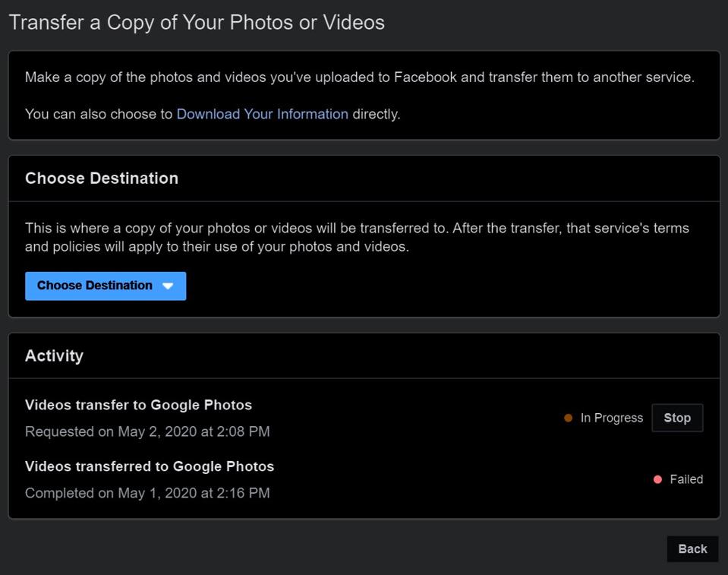
Task: Stop the in-progress Google Photos transfer
Action: pos(676,418)
